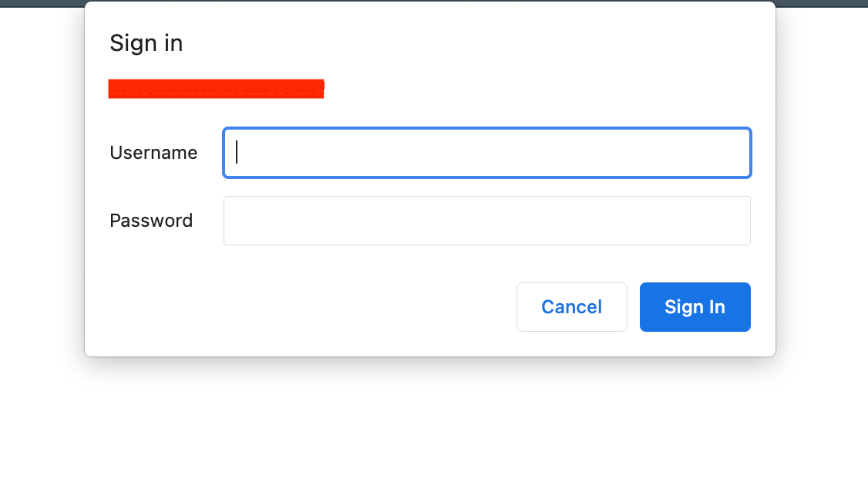Viewport: 868px width, 500px height.
Task: Click the text cursor in the Username field
Action: [237, 153]
